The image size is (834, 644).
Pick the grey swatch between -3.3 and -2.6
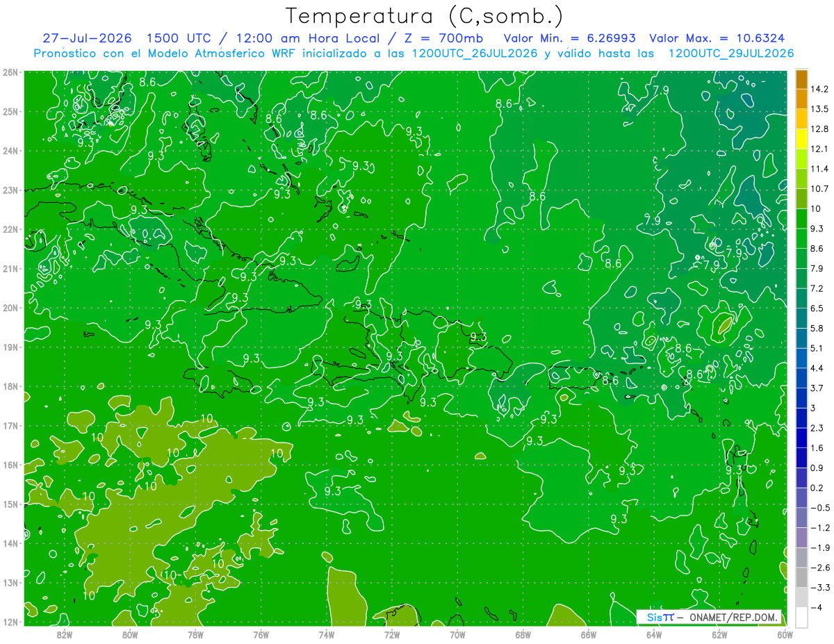pos(801,577)
